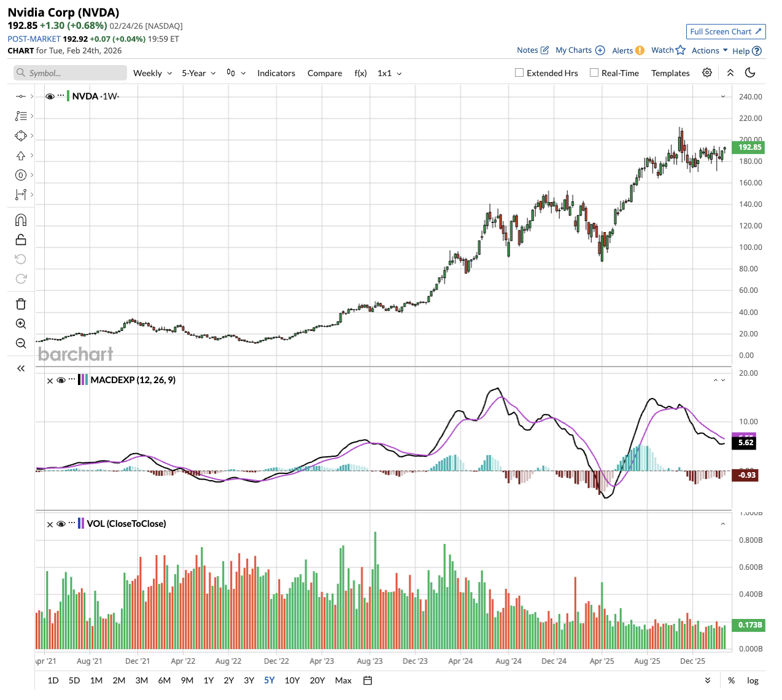This screenshot has width=782, height=700.
Task: Redo the last chart action
Action: (21, 279)
